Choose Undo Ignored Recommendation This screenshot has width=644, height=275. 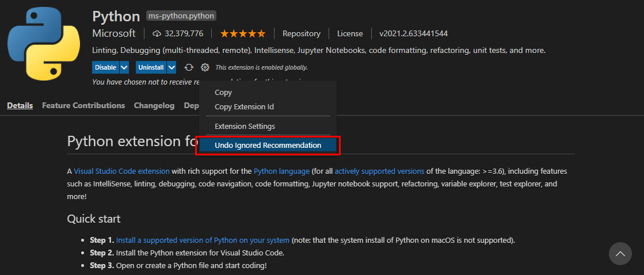point(268,146)
